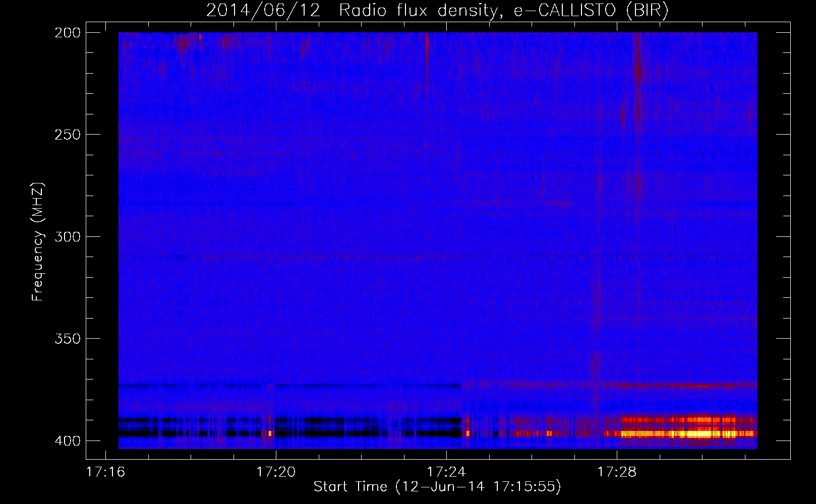
Task: Select the "Frequency (MHZ)" y-axis label
Action: 38,242
